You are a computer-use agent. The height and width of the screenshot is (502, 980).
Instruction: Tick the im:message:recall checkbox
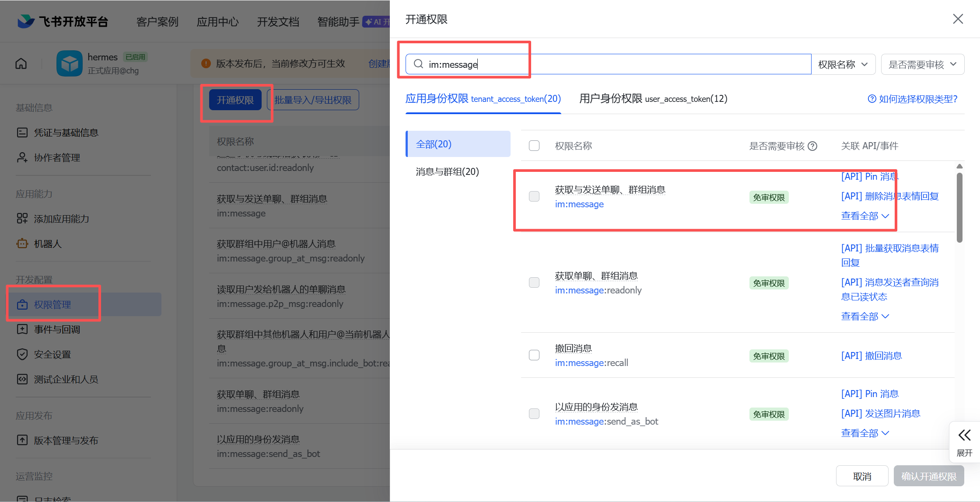(x=534, y=355)
